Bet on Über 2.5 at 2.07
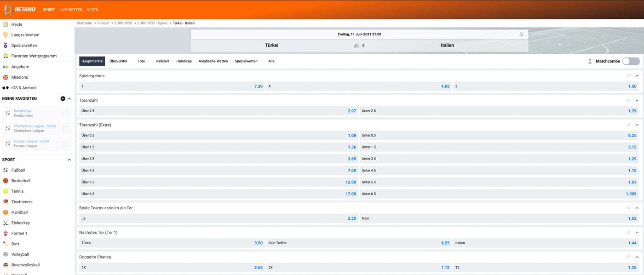The width and height of the screenshot is (644, 275). [218, 111]
